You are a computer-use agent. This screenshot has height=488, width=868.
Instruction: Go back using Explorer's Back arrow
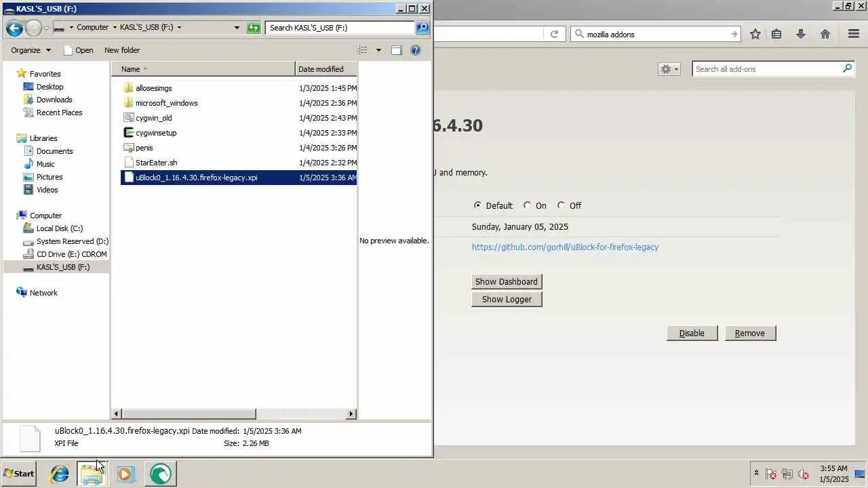point(14,28)
